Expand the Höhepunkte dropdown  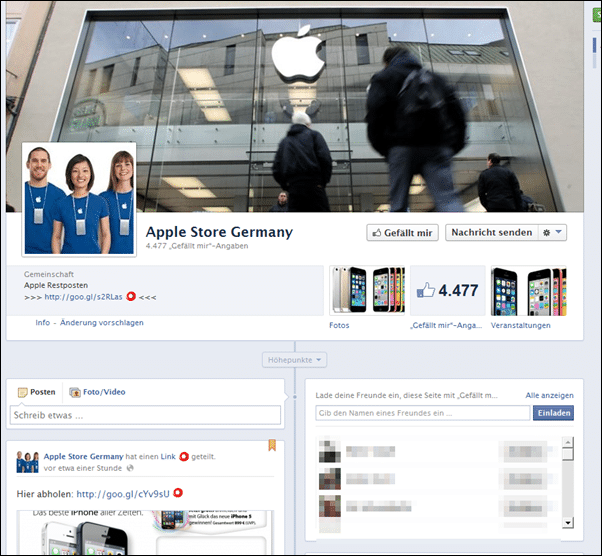pos(294,360)
